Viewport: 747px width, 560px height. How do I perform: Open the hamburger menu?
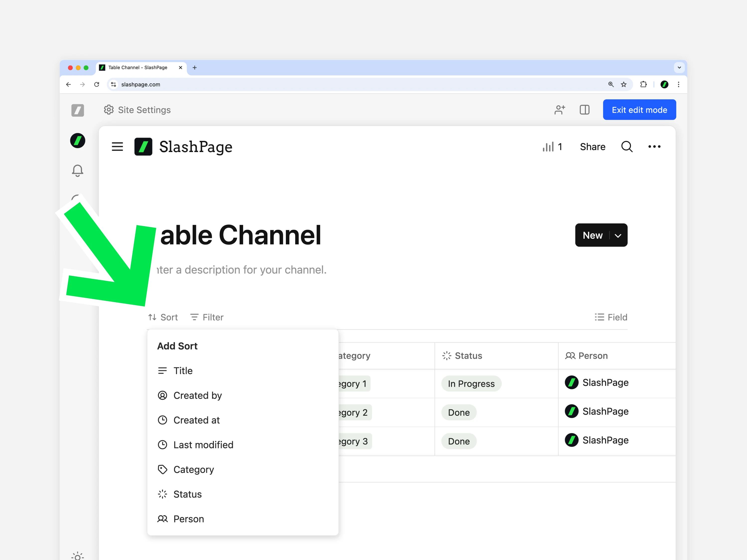pyautogui.click(x=117, y=147)
